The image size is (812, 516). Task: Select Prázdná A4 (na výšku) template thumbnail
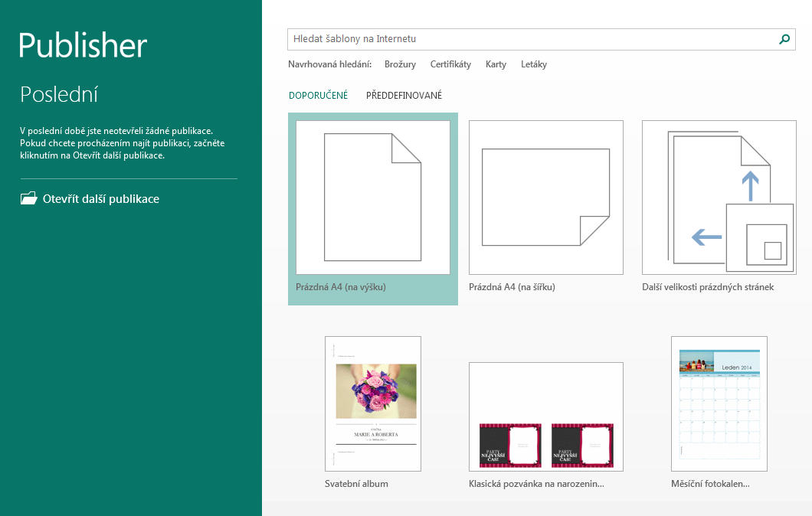(x=373, y=198)
